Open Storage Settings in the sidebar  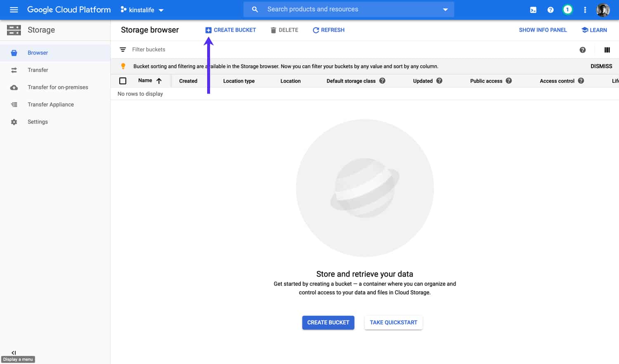click(x=38, y=122)
